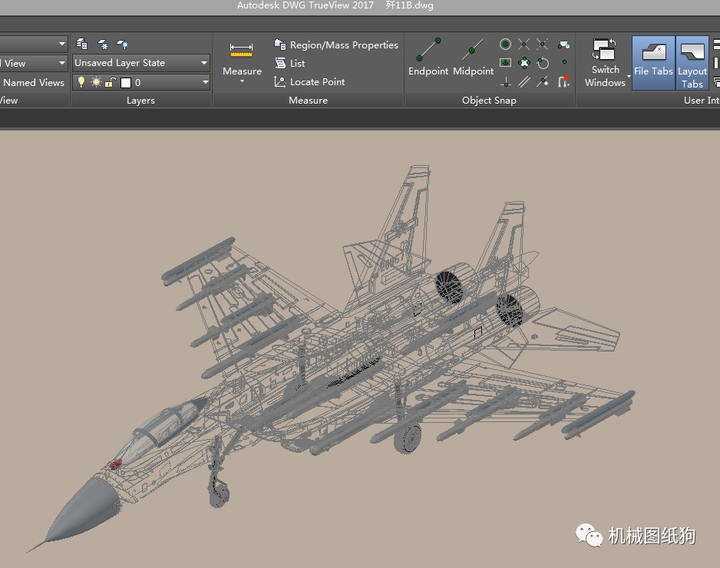Click the Center snap circle icon
Viewport: 720px width, 568px height.
tap(505, 44)
